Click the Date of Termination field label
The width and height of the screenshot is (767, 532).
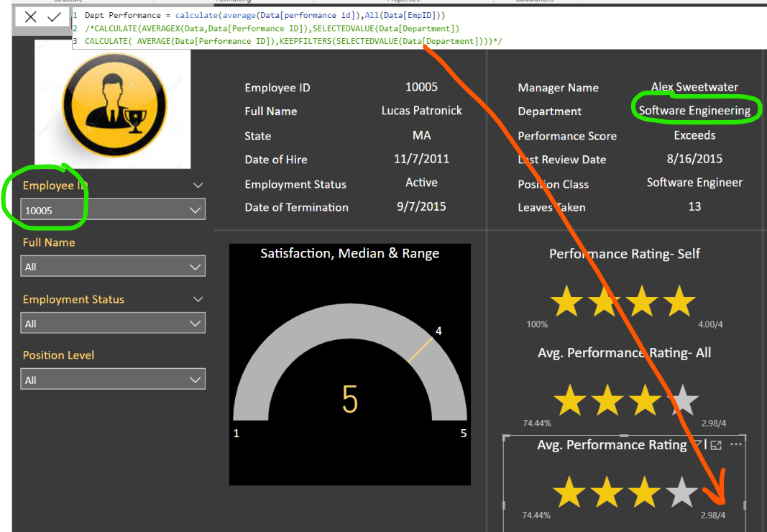(296, 208)
